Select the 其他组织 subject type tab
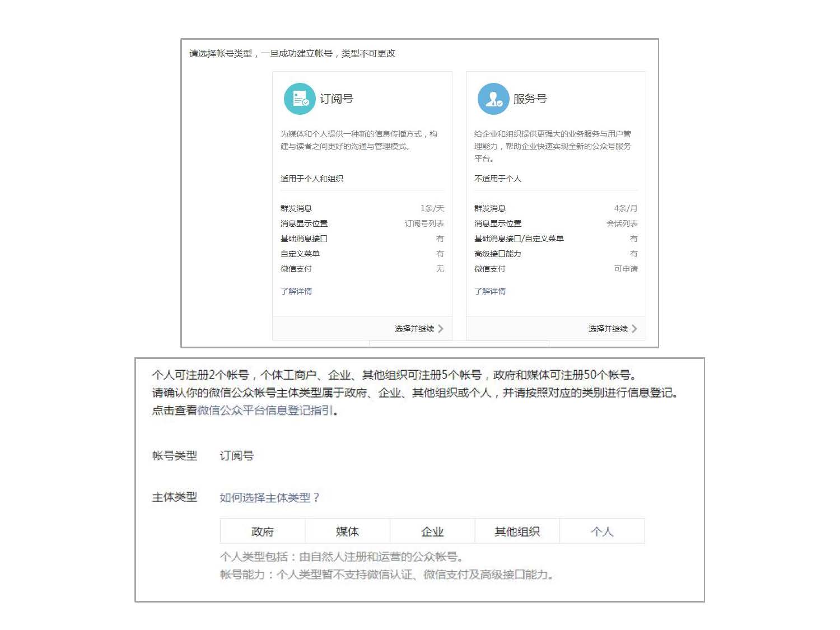The width and height of the screenshot is (840, 630). point(517,531)
